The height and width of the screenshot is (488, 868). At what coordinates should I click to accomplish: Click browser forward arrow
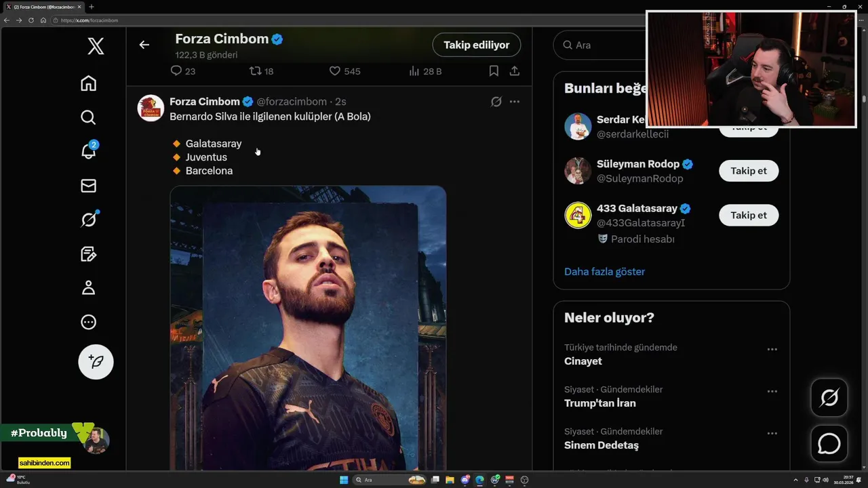[x=18, y=20]
